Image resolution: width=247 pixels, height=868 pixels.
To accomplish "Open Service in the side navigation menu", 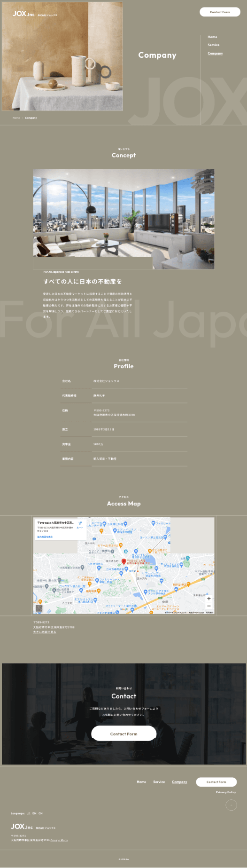I will point(214,45).
